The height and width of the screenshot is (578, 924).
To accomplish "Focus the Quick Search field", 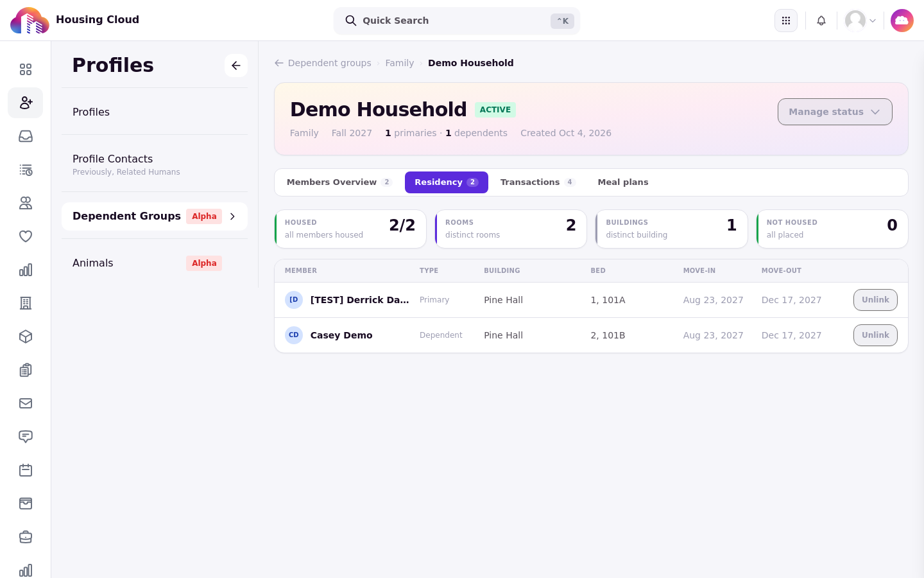I will click(457, 21).
